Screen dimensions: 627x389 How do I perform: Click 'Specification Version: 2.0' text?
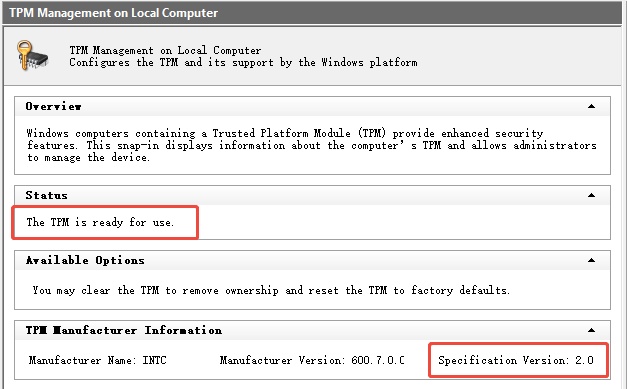515,360
